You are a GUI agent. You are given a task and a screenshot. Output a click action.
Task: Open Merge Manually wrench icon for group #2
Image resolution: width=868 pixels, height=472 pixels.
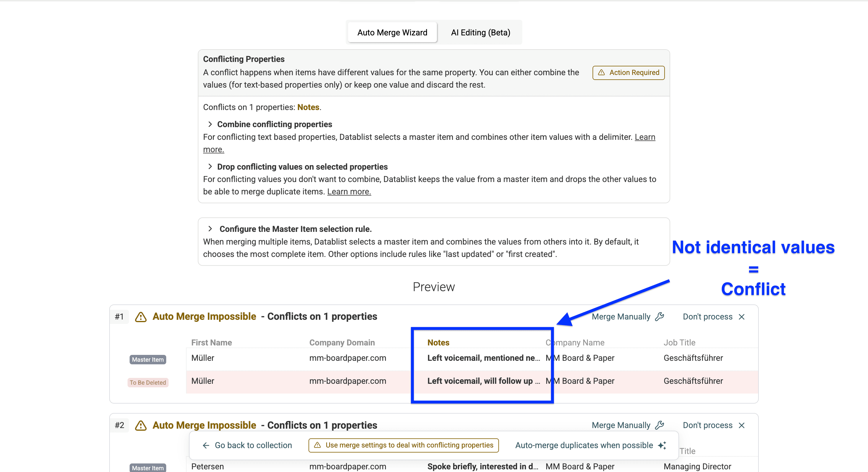point(660,425)
